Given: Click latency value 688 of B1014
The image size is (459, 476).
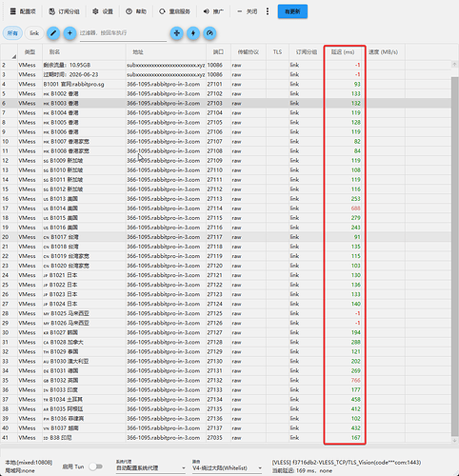Looking at the screenshot, I should (355, 208).
